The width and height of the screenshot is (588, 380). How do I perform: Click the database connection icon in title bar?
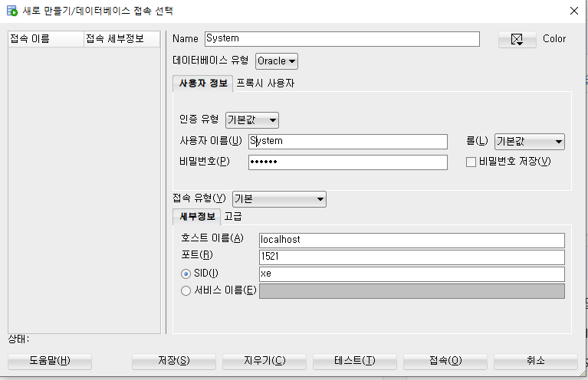click(12, 11)
